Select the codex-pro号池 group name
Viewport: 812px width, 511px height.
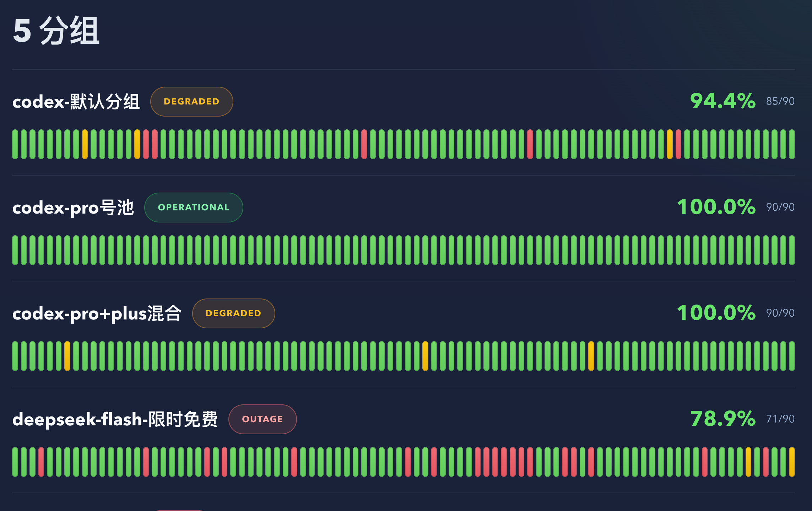73,208
